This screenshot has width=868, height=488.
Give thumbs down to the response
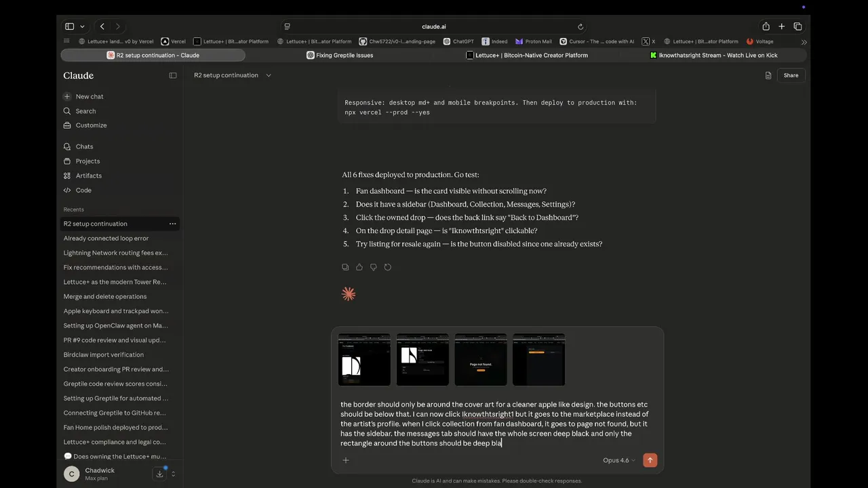pos(374,267)
